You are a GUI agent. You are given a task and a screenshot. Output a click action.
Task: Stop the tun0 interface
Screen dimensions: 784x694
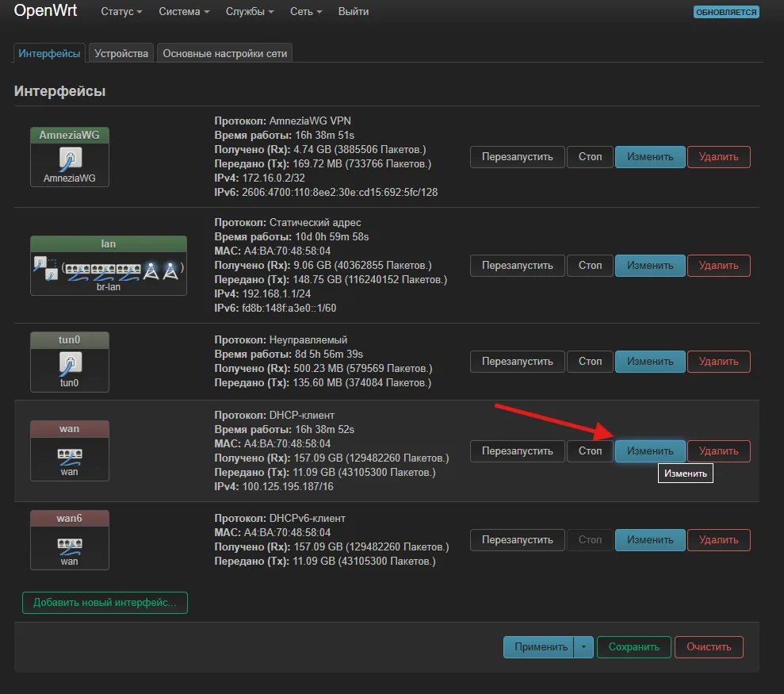point(590,362)
